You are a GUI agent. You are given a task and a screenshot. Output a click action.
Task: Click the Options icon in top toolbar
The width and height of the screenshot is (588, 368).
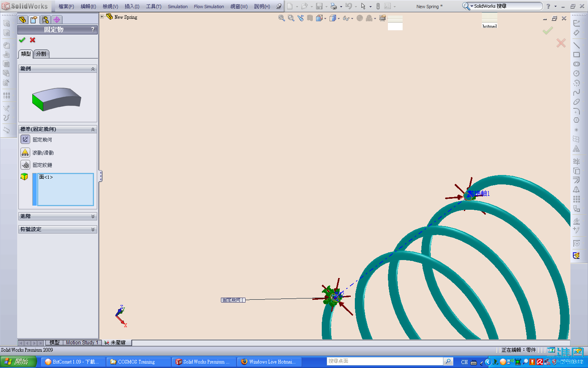[x=388, y=6]
